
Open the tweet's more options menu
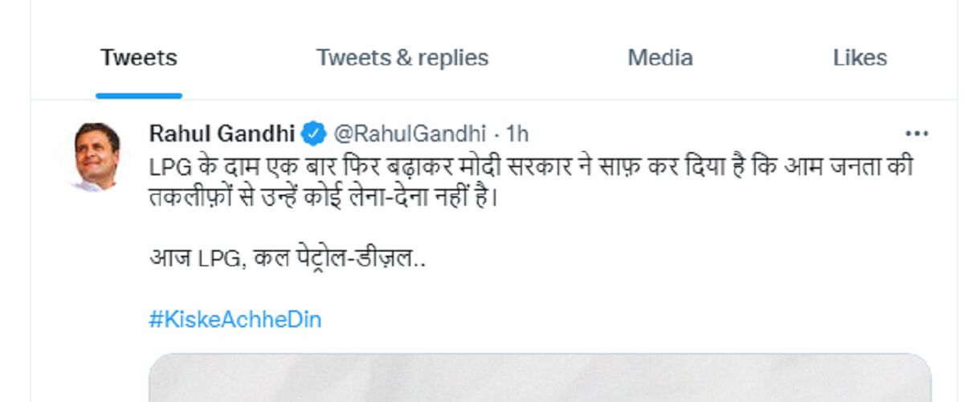click(917, 133)
